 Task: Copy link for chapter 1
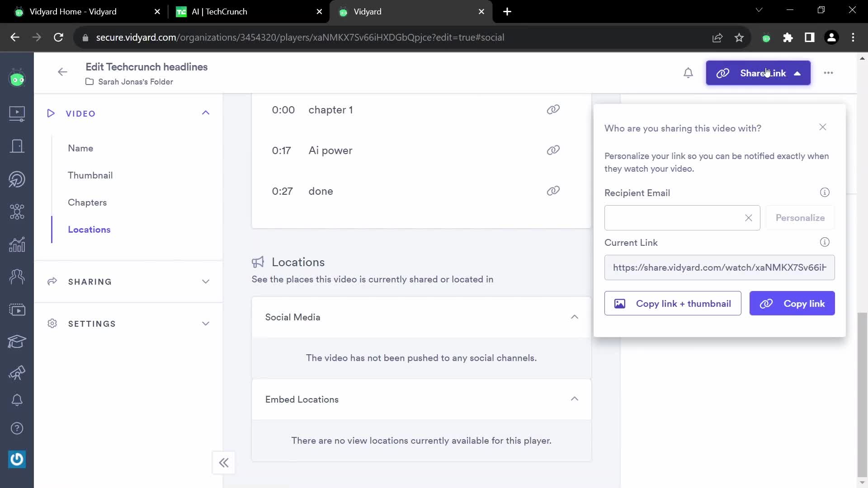pos(553,109)
